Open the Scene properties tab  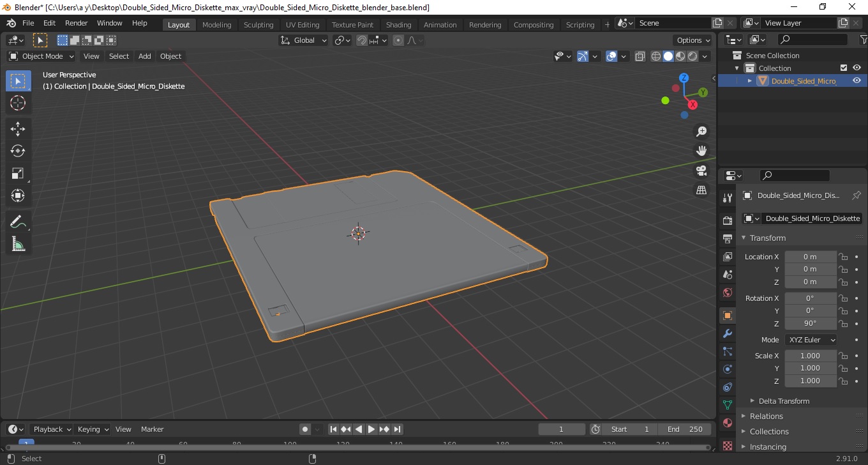[727, 275]
